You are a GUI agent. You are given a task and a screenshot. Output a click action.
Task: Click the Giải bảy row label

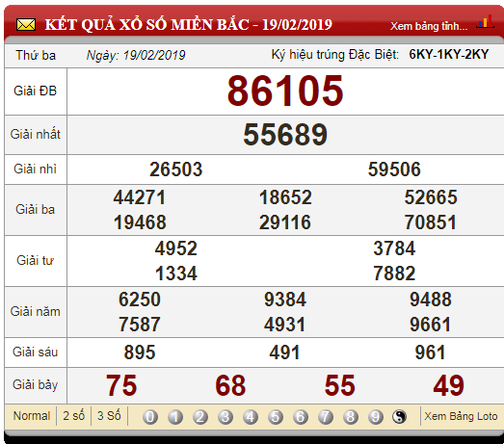click(35, 385)
